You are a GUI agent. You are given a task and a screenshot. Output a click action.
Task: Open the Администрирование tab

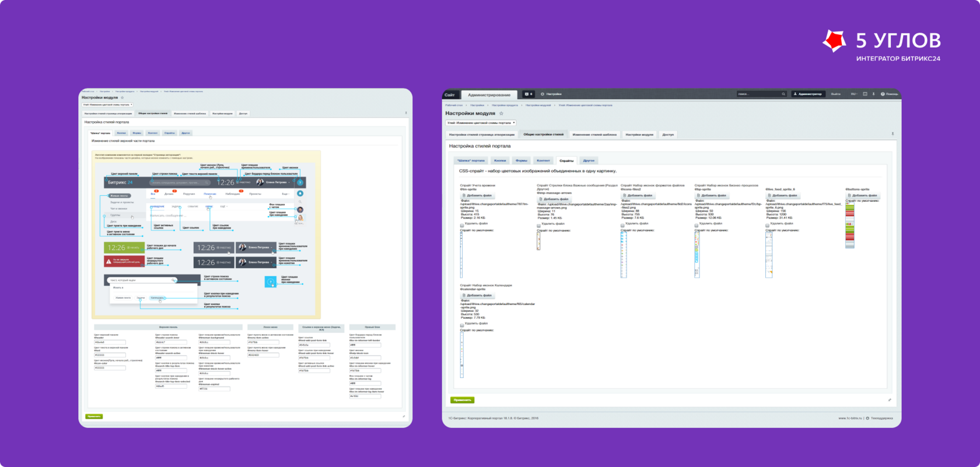(489, 94)
